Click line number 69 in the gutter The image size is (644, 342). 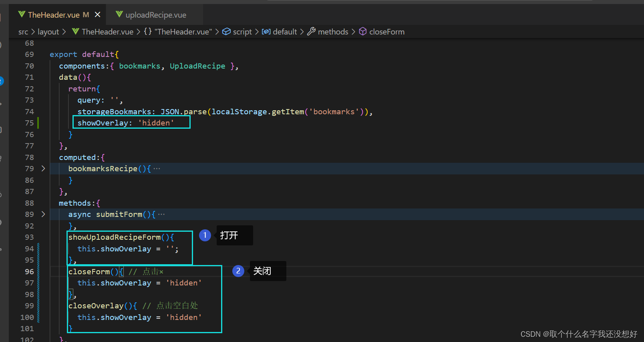tap(29, 55)
